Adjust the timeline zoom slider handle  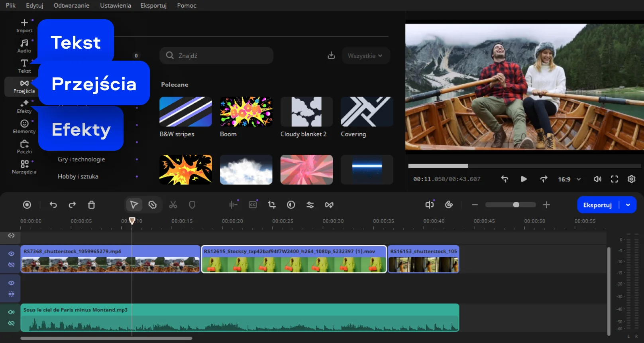[x=516, y=205]
